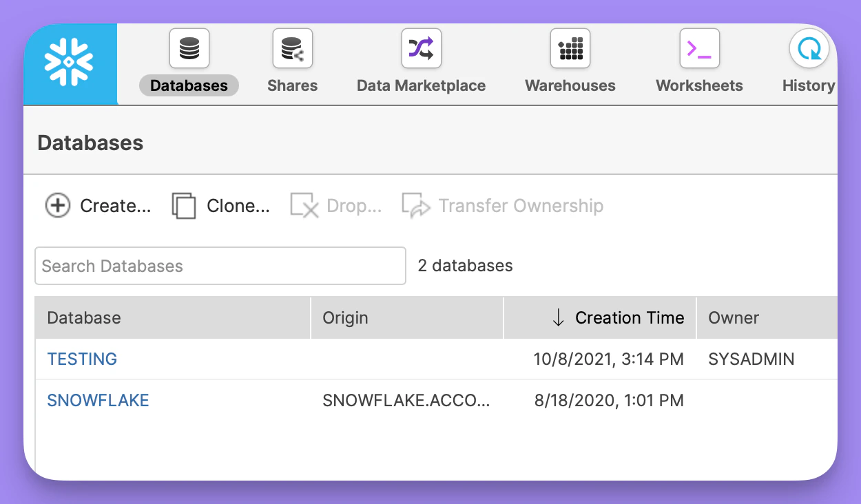Click the Create plus circle icon
Image resolution: width=861 pixels, height=504 pixels.
[x=58, y=205]
